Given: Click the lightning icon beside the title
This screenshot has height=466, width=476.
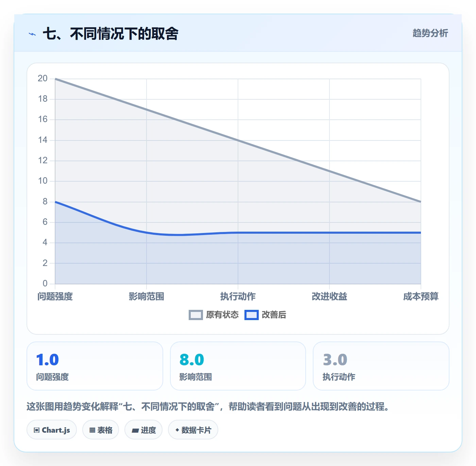Looking at the screenshot, I should (x=32, y=34).
